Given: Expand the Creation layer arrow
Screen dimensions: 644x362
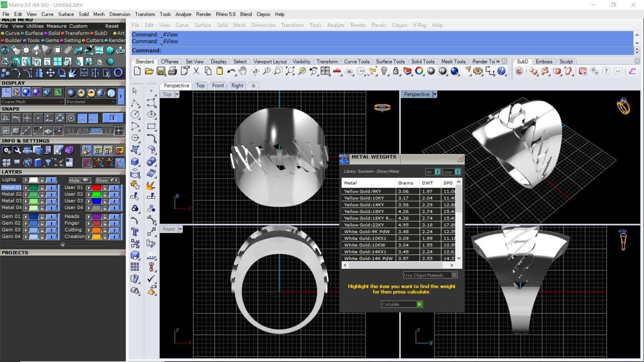Looking at the screenshot, I should pos(89,237).
